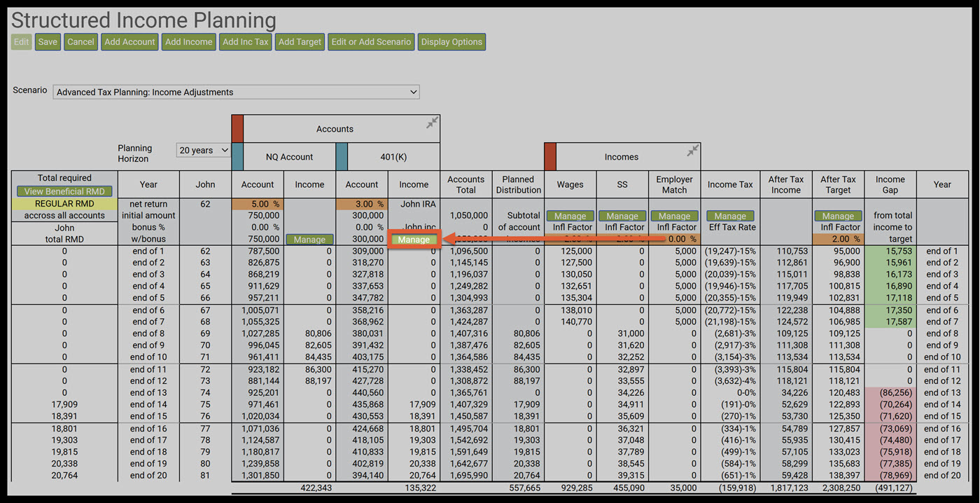Select NQ Income total 422,343
Viewport: 980px width, 503px height.
tap(316, 488)
